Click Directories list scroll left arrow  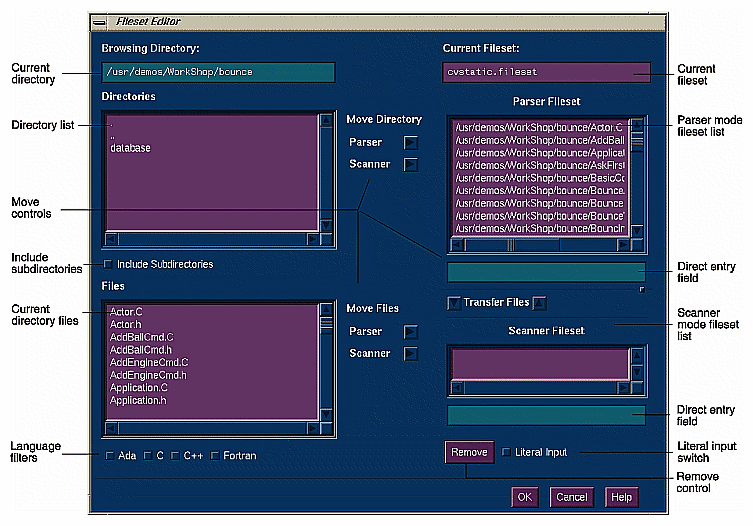111,239
